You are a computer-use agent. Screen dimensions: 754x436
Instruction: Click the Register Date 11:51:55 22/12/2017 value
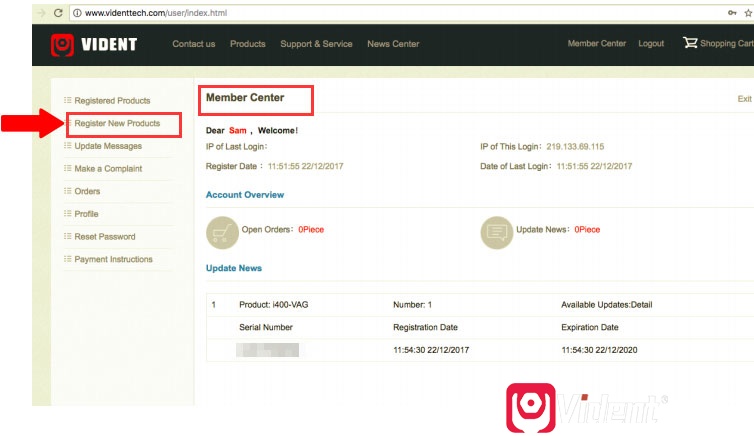point(305,166)
